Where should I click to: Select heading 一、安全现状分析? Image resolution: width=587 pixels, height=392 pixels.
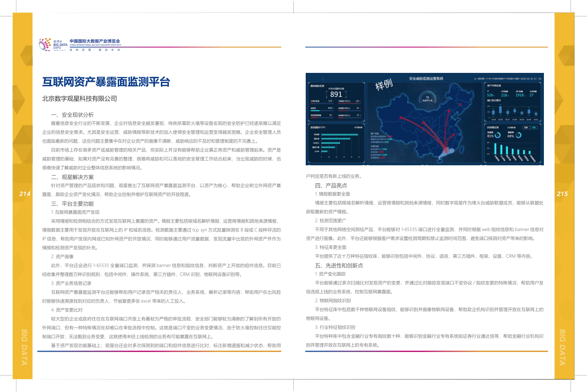pyautogui.click(x=72, y=114)
